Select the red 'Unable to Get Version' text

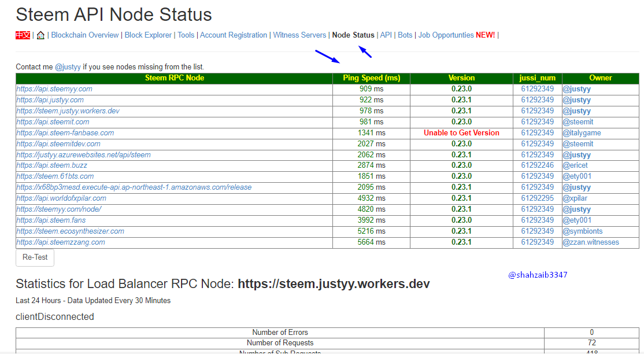point(461,133)
